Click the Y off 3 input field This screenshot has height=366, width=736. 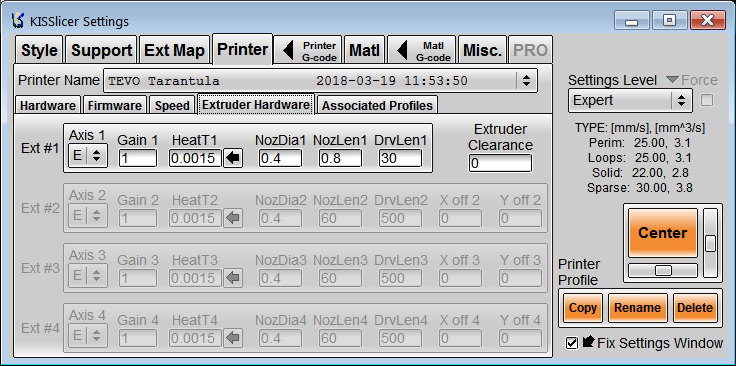click(x=521, y=278)
